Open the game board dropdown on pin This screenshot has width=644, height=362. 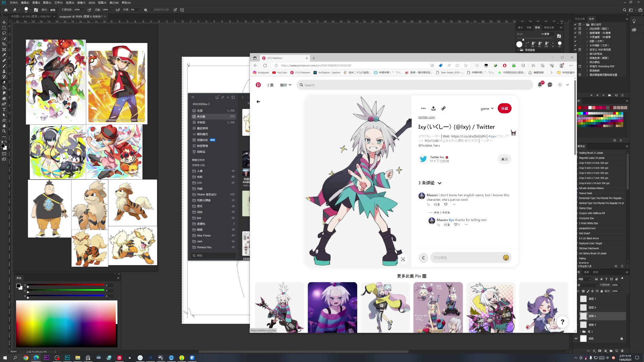click(x=487, y=109)
